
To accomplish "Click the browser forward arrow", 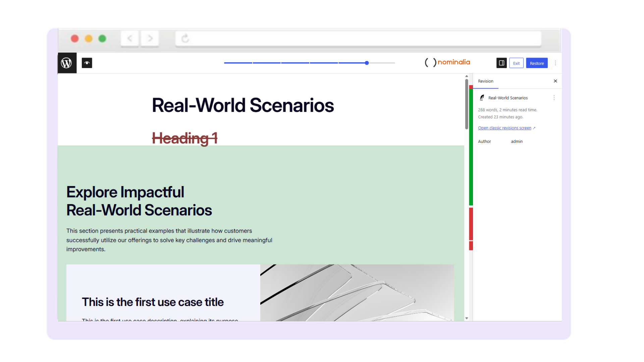I will pyautogui.click(x=150, y=38).
